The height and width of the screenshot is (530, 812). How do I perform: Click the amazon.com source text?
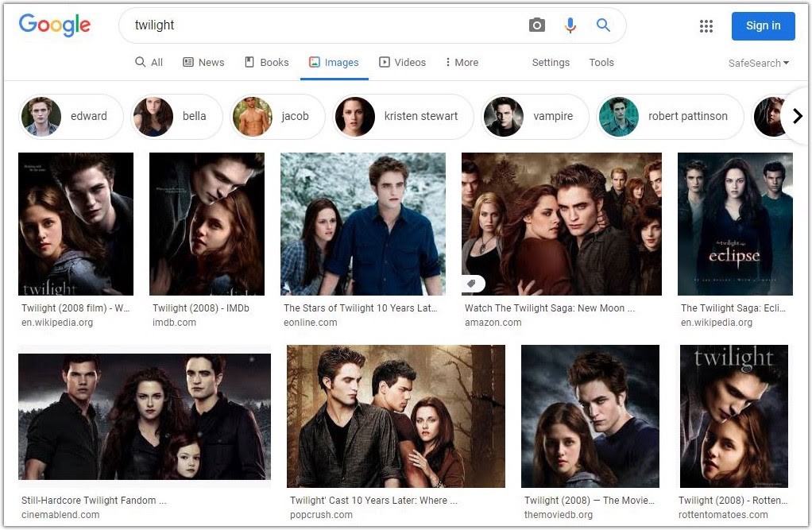[x=493, y=323]
